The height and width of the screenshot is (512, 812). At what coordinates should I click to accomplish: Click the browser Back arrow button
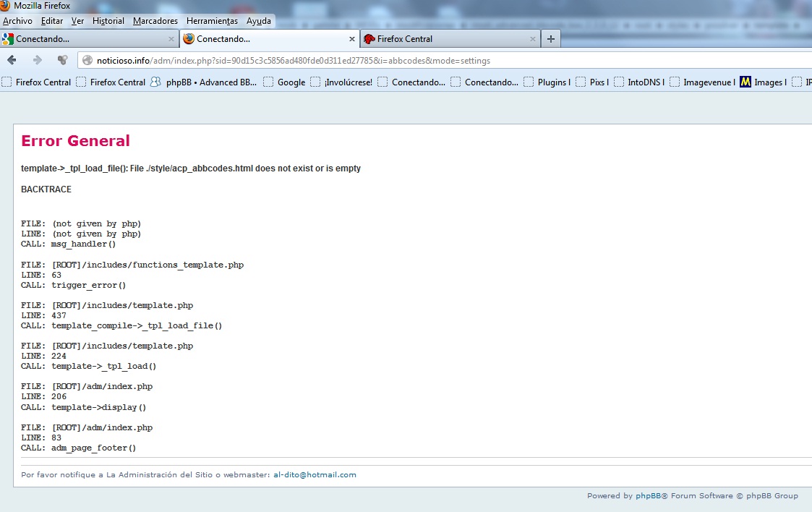pyautogui.click(x=12, y=60)
